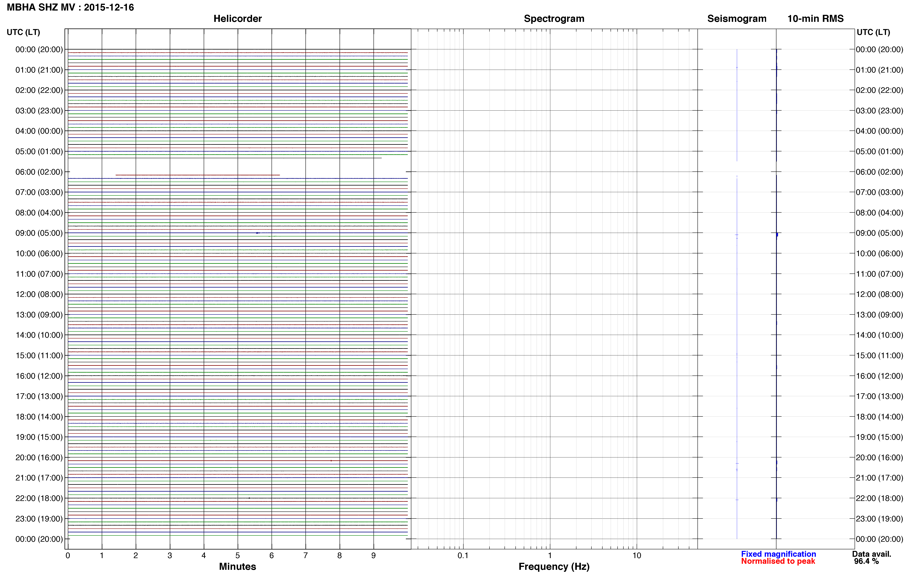924x578 pixels.
Task: Click the 'Minutes' axis label
Action: pos(238,566)
